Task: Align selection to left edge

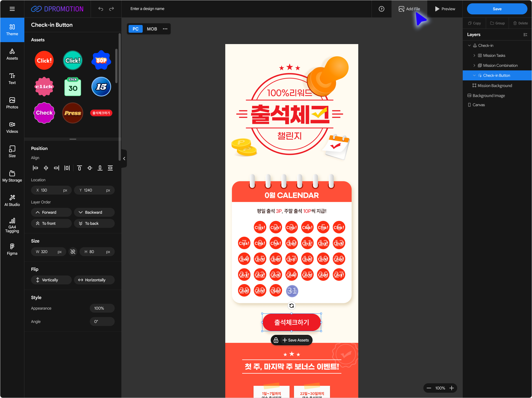Action: pyautogui.click(x=35, y=168)
